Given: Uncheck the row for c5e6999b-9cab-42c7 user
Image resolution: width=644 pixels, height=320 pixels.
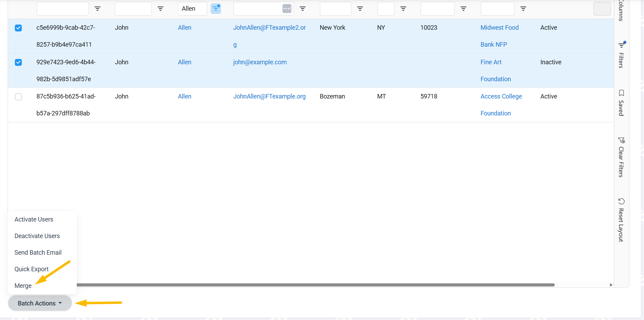Looking at the screenshot, I should (x=18, y=28).
